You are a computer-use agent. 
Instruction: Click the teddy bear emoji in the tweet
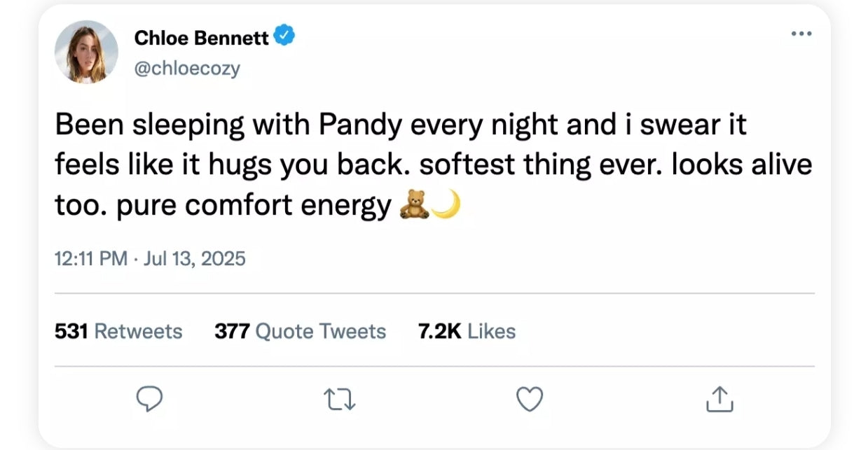pyautogui.click(x=415, y=204)
